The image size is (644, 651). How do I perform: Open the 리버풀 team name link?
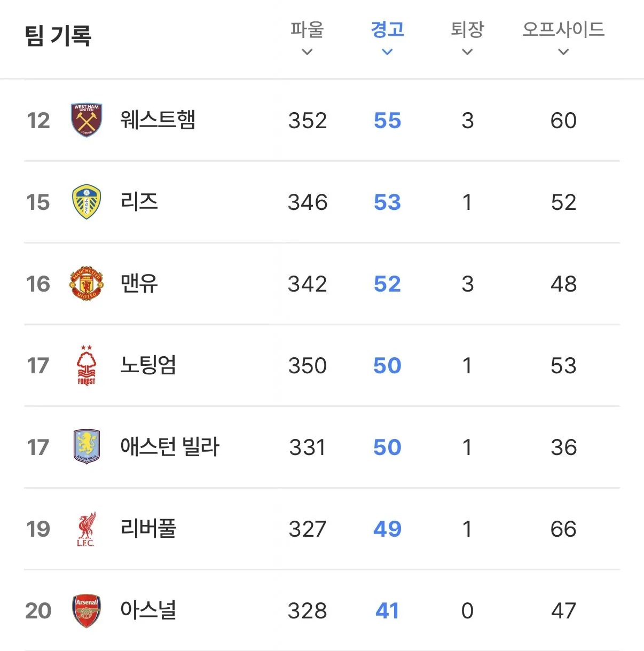click(x=148, y=529)
